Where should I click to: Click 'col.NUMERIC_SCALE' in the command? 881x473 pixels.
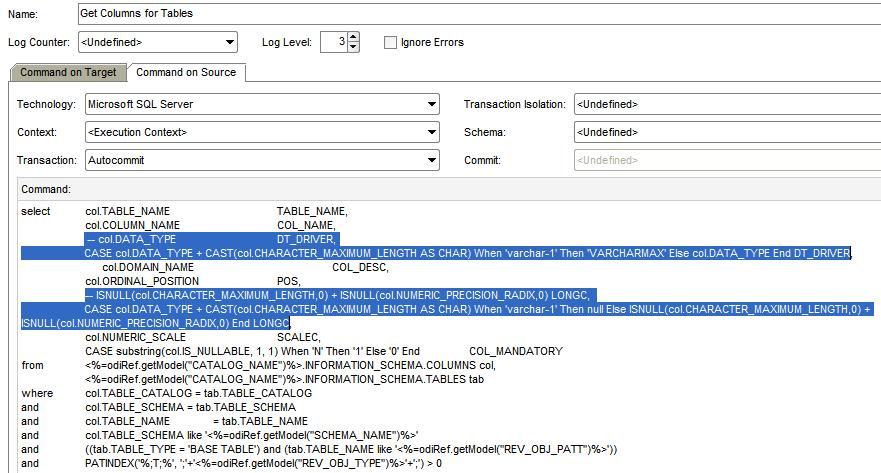pyautogui.click(x=135, y=338)
